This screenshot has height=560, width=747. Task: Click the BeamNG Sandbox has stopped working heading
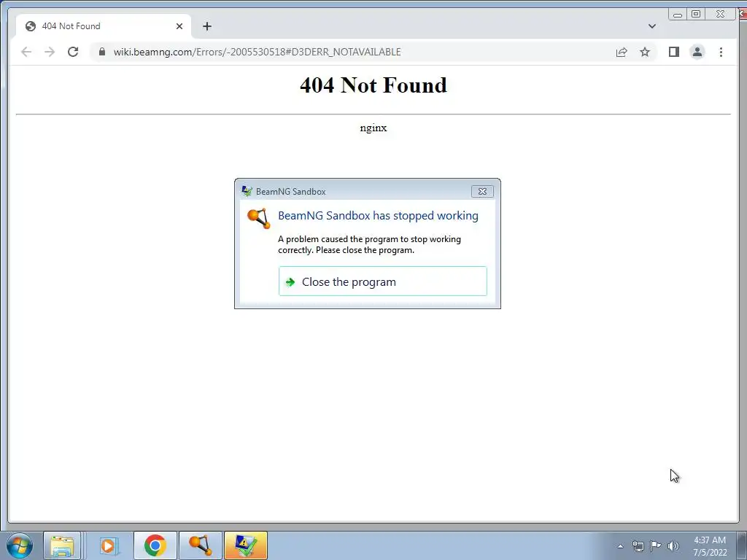coord(379,216)
